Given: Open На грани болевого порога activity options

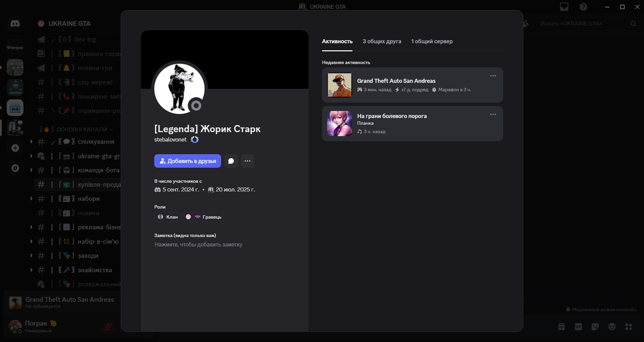Looking at the screenshot, I should [493, 114].
